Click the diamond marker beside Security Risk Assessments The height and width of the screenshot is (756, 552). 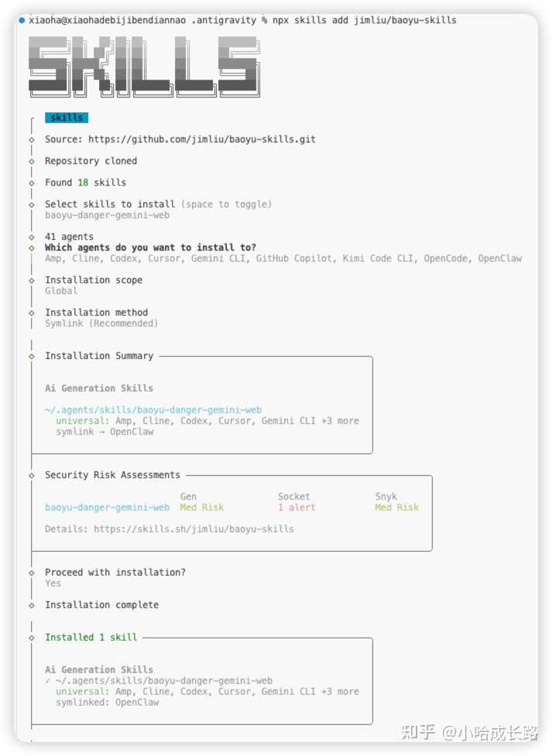pos(32,475)
